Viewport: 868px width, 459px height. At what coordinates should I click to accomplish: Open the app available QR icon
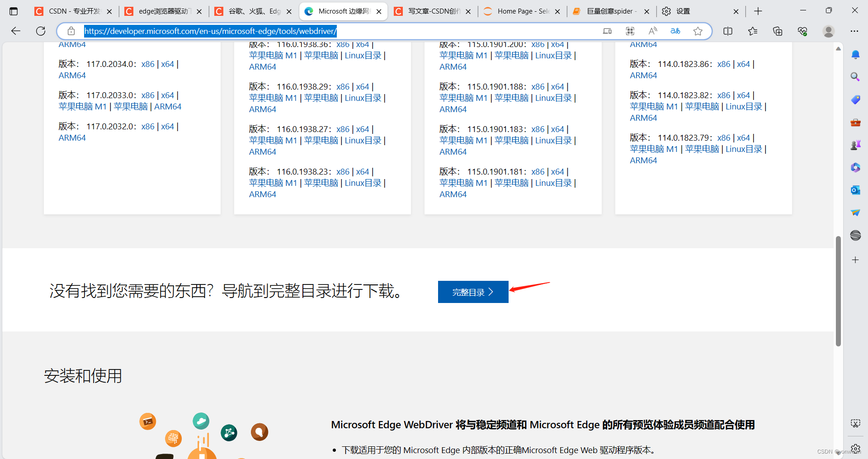[x=630, y=31]
